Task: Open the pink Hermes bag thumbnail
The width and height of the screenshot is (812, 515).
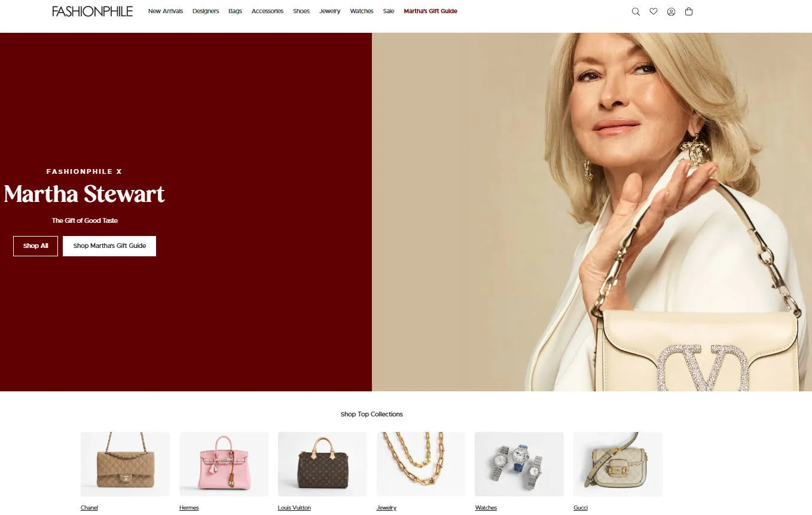Action: 224,464
